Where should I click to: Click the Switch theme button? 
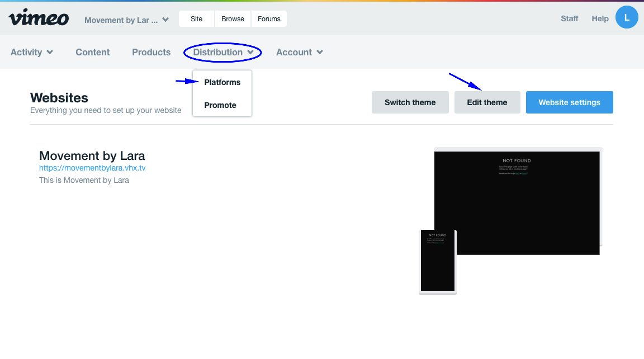pyautogui.click(x=410, y=102)
